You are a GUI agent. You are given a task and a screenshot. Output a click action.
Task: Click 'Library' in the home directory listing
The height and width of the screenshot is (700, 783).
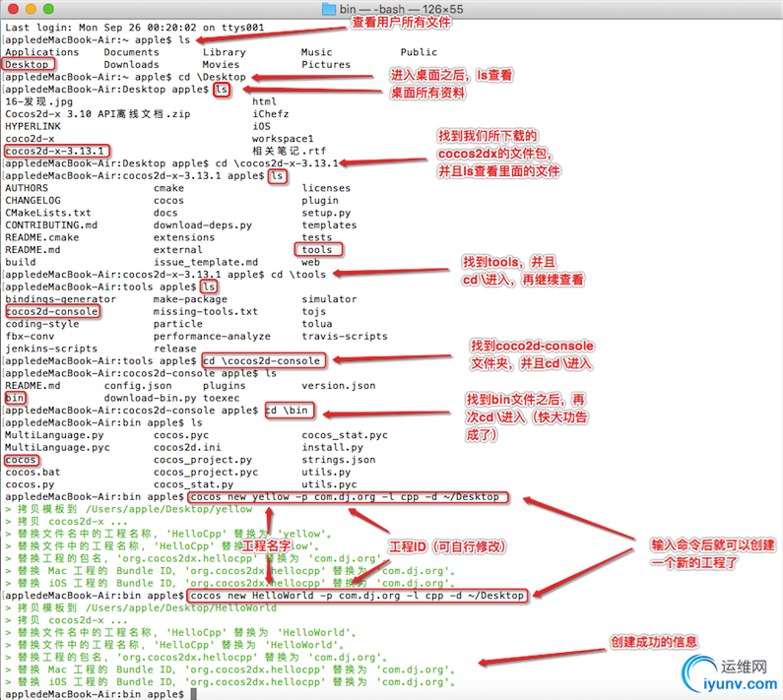click(x=225, y=52)
